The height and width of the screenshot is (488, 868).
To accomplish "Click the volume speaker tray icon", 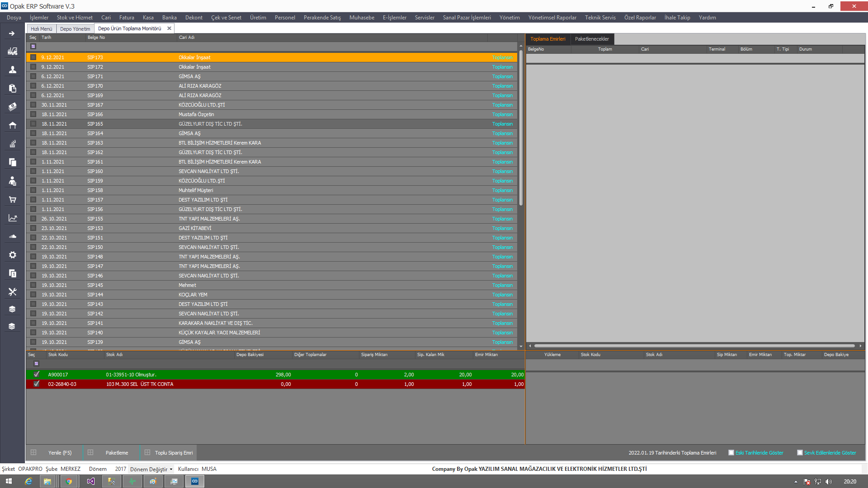I will (828, 482).
